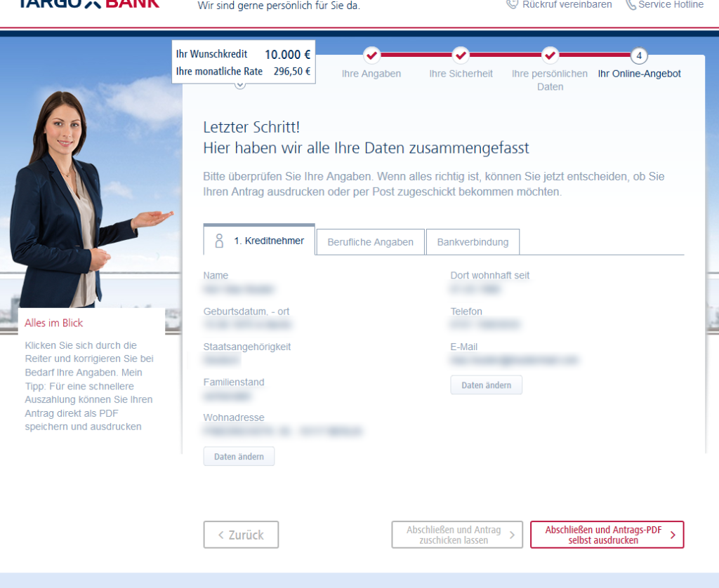
Task: Click the phone icon beside Rückruf vereinbaren
Action: 512,4
